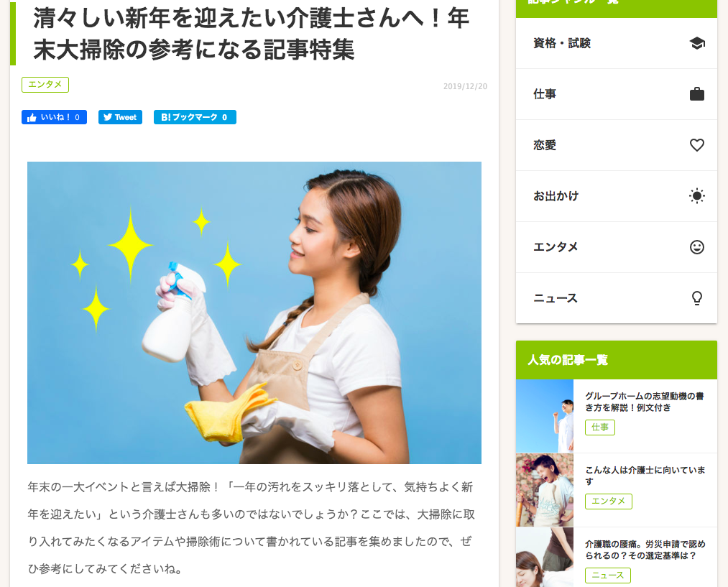Viewport: 728px width, 587px height.
Task: Click the sun icon beside お出かけ
Action: point(697,196)
